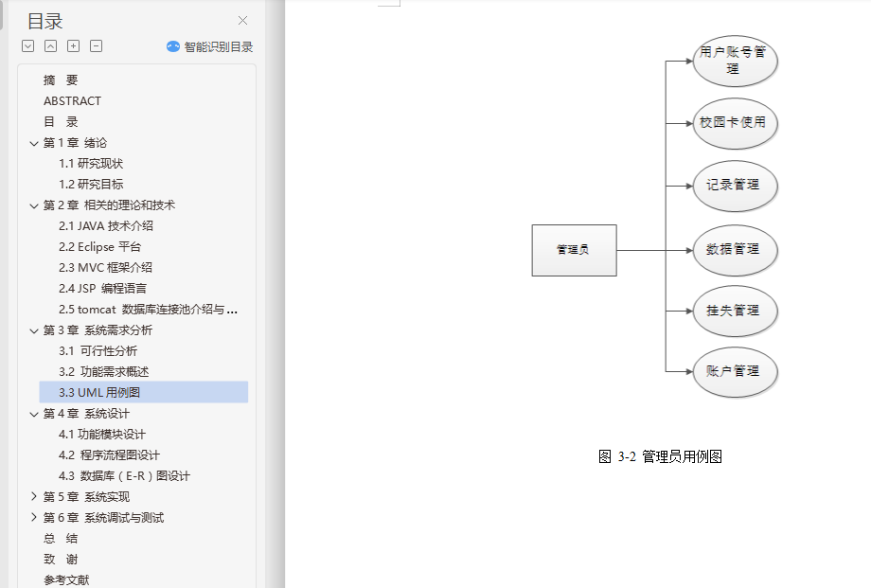Click the 账户管理 ellipse in diagram
Screen dimensions: 871x588
(735, 371)
